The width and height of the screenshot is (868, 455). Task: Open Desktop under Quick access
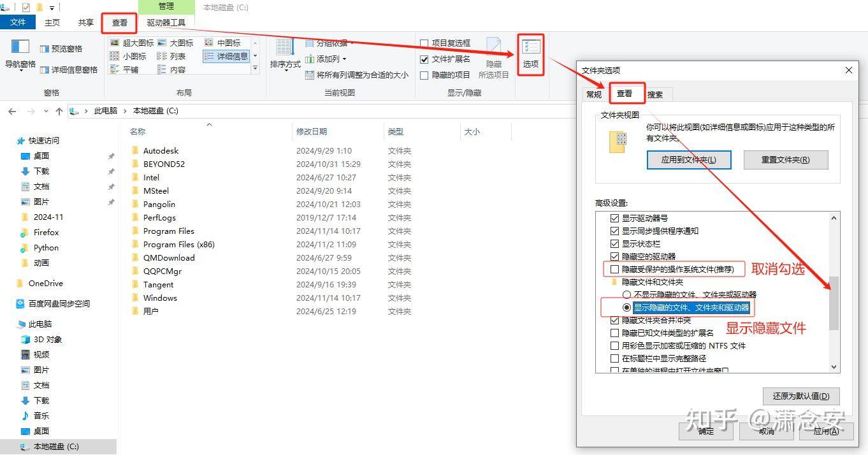click(x=41, y=155)
